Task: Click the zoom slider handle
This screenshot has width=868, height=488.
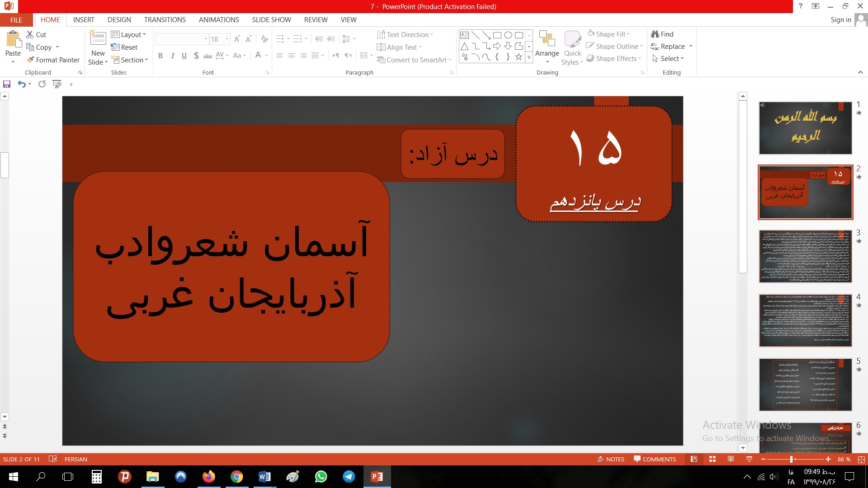Action: click(x=792, y=459)
